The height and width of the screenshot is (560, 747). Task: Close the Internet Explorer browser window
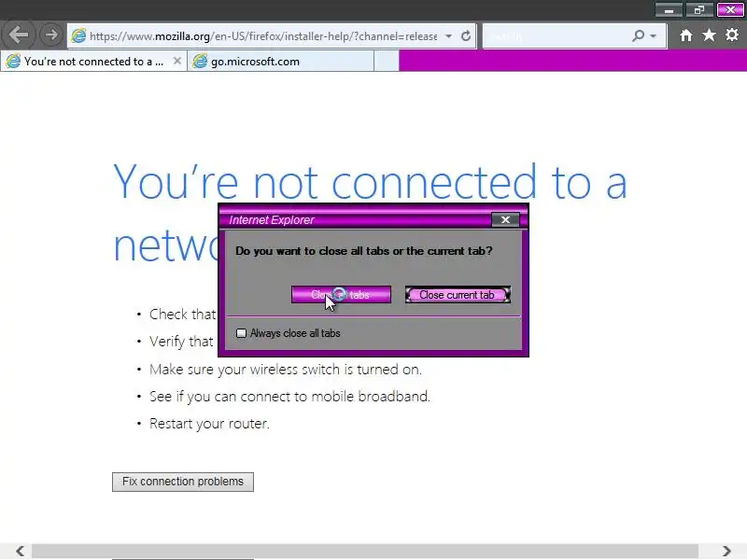pyautogui.click(x=730, y=10)
